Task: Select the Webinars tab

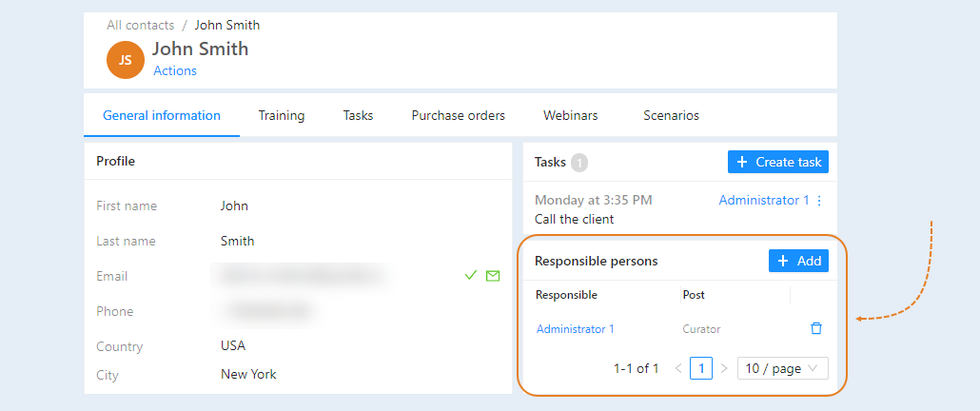Action: point(571,115)
